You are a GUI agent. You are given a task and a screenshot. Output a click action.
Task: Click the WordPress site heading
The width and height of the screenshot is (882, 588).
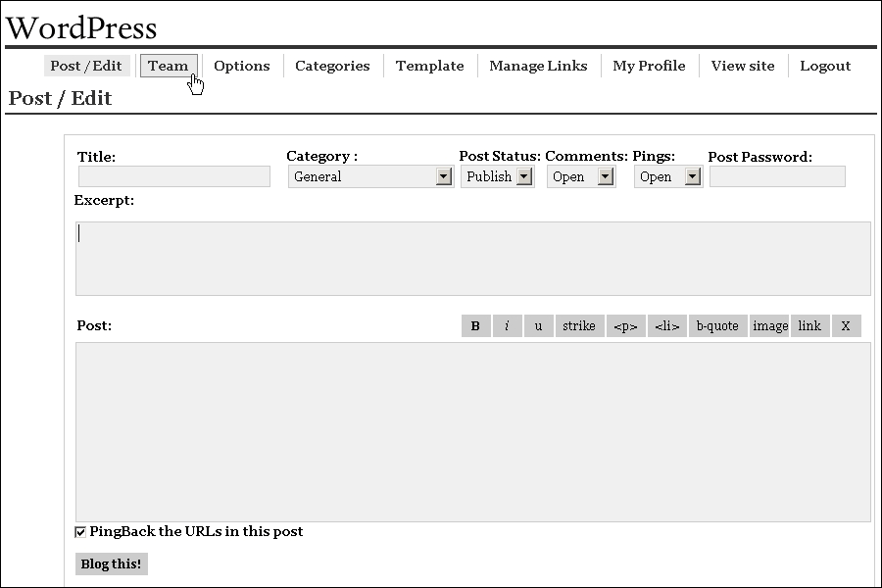click(x=81, y=27)
